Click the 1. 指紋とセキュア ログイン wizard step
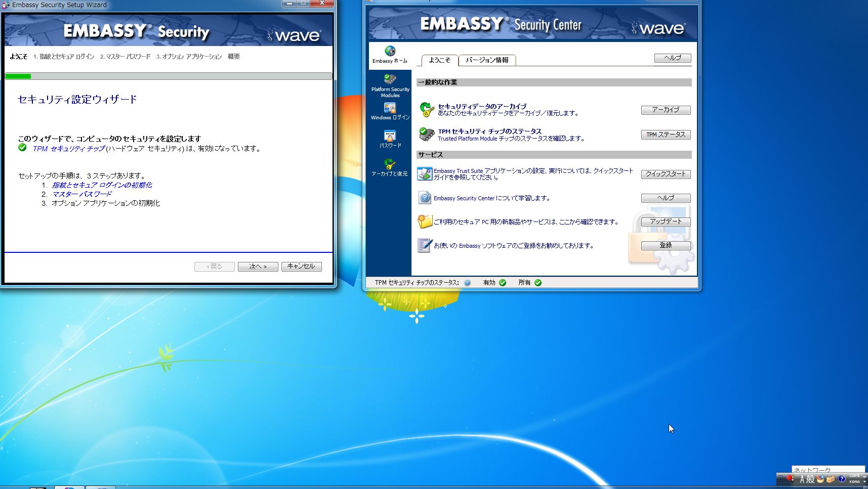 click(x=64, y=57)
